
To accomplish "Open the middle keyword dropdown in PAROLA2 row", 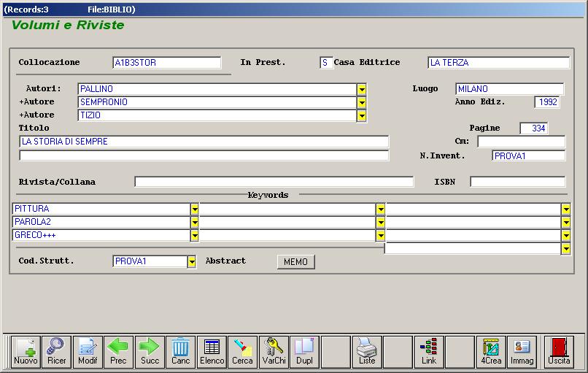I will click(380, 222).
